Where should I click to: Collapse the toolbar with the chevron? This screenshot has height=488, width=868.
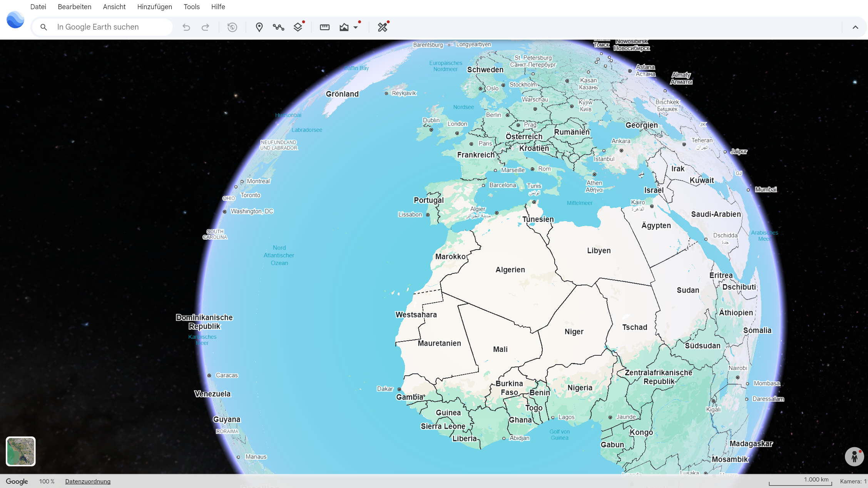point(855,27)
